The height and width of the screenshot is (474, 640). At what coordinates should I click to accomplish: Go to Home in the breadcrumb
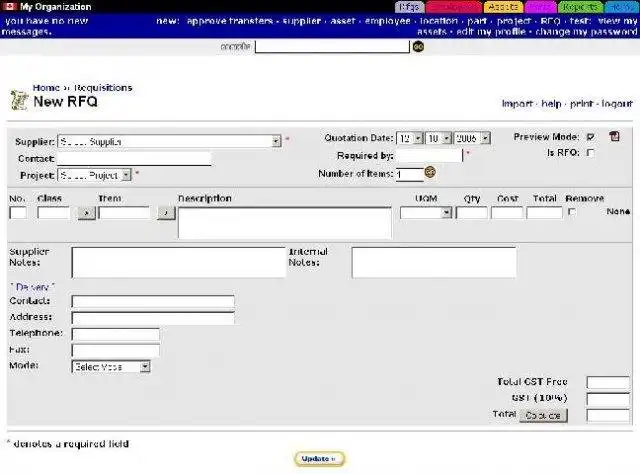[x=46, y=88]
